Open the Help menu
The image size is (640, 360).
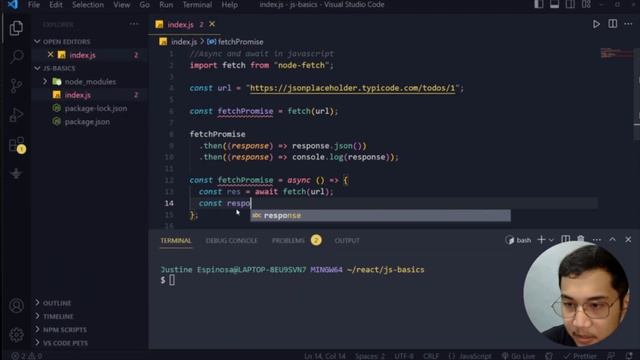pyautogui.click(x=229, y=4)
